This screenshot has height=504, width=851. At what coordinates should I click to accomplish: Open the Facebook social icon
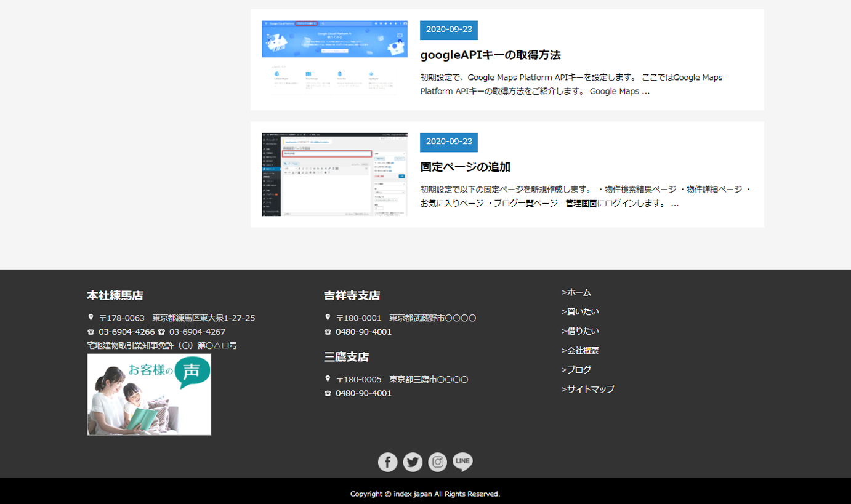point(387,462)
